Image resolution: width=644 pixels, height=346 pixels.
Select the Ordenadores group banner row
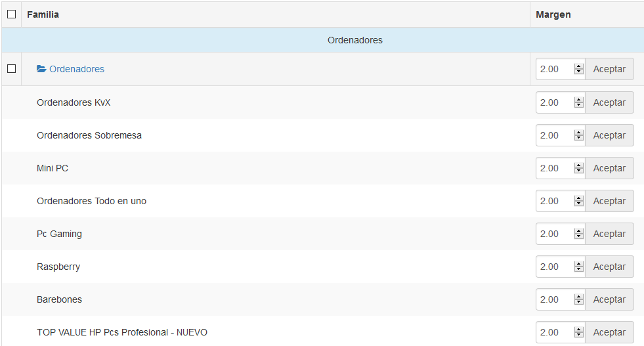coord(354,40)
